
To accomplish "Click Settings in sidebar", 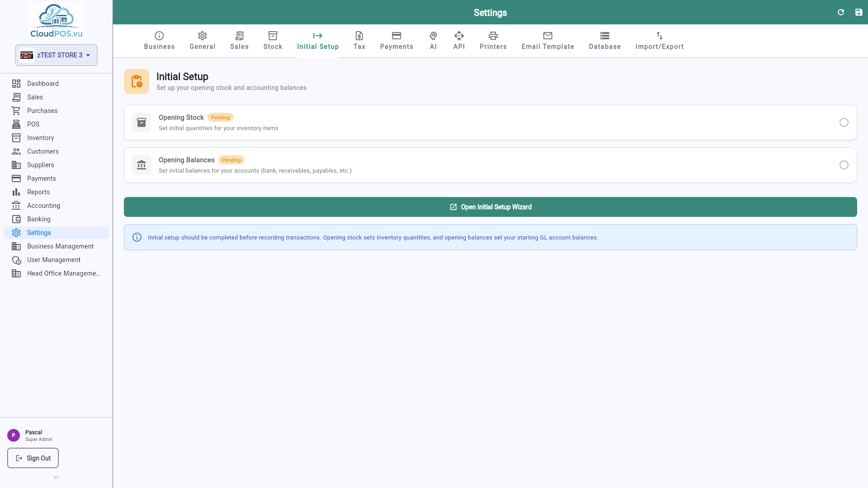I will (56, 233).
